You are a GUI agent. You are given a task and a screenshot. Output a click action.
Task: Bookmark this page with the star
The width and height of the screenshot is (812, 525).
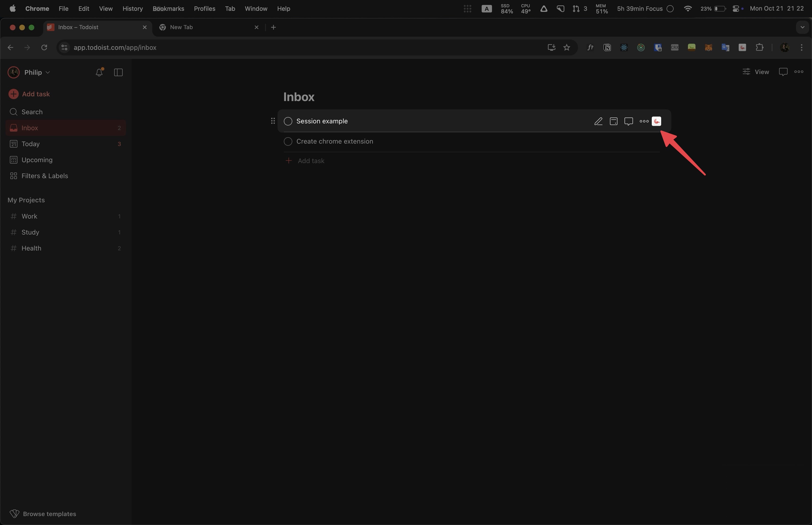(x=566, y=47)
